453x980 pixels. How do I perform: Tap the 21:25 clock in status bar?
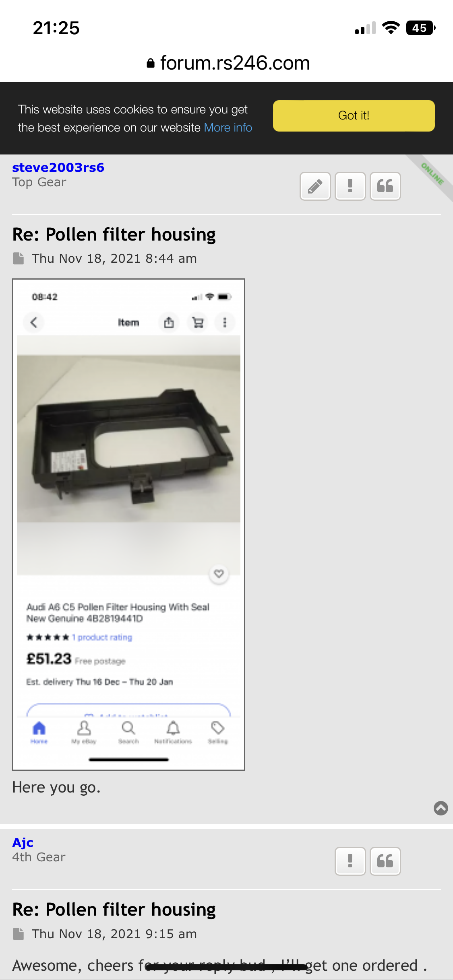[56, 28]
